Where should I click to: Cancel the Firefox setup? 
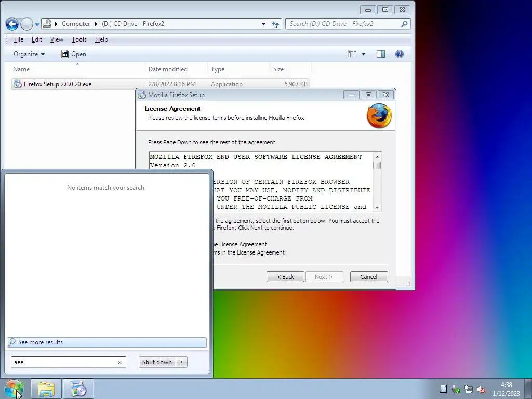(369, 277)
